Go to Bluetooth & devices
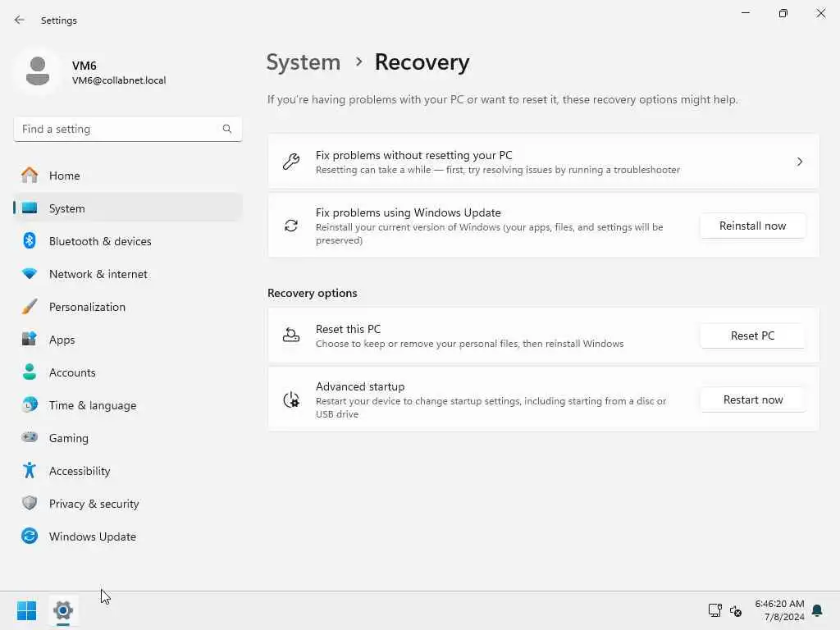This screenshot has width=840, height=630. coord(127,240)
